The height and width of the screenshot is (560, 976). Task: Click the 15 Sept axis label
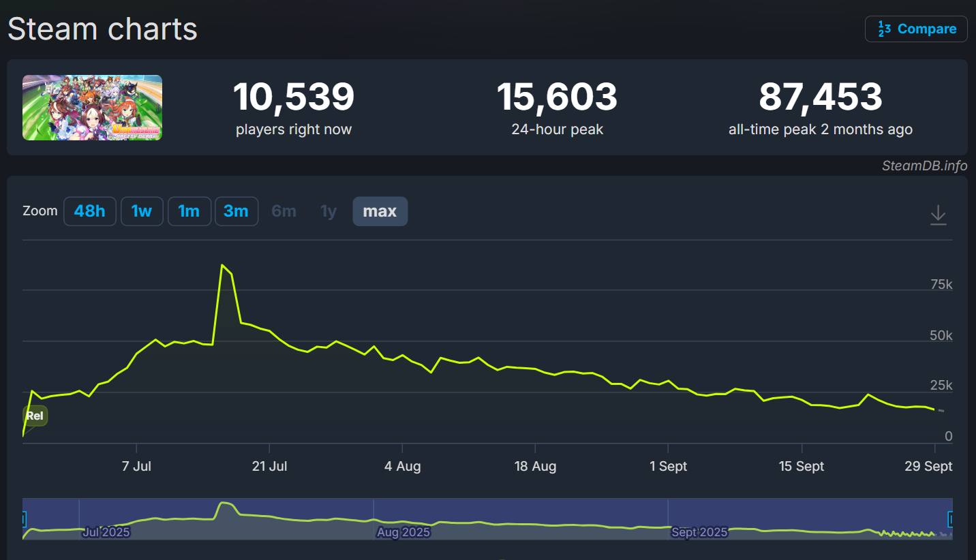802,467
